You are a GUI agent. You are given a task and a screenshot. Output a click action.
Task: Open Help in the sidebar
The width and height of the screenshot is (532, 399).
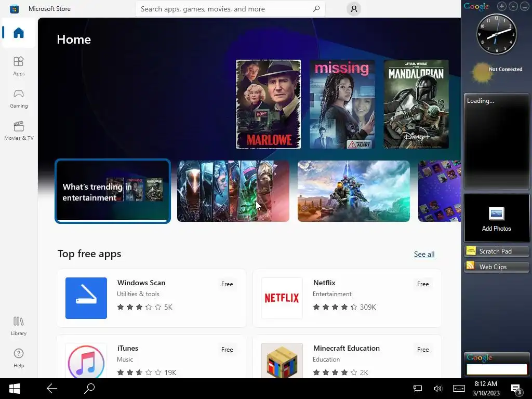19,358
